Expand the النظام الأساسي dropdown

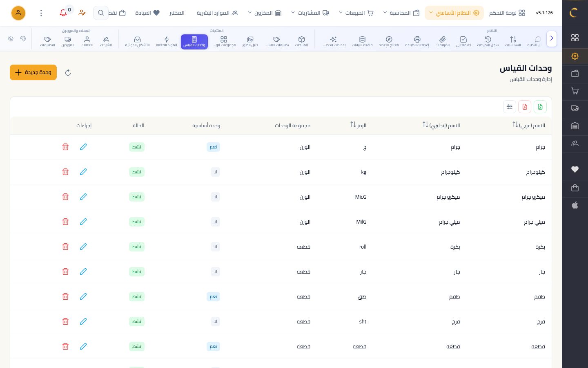click(x=454, y=13)
